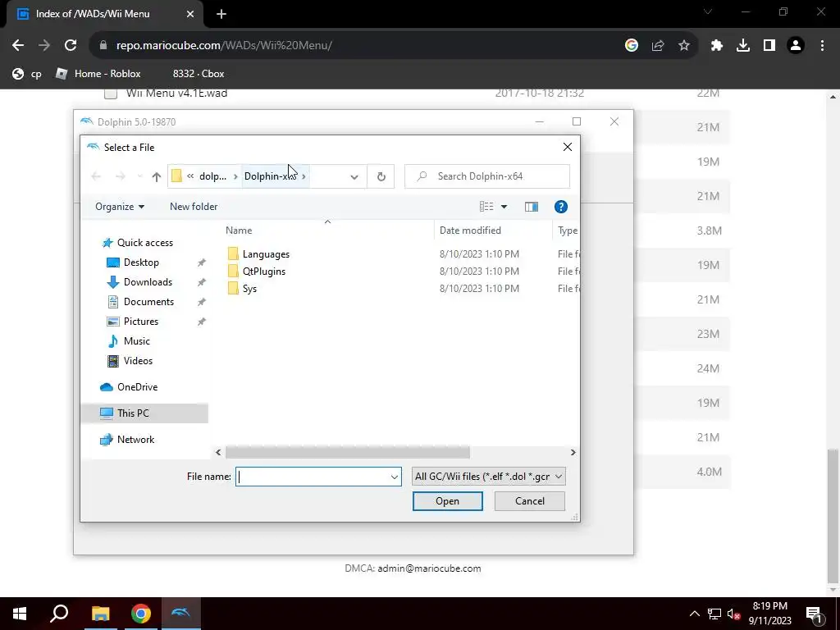Viewport: 840px width, 630px height.
Task: Click New folder
Action: pos(194,207)
